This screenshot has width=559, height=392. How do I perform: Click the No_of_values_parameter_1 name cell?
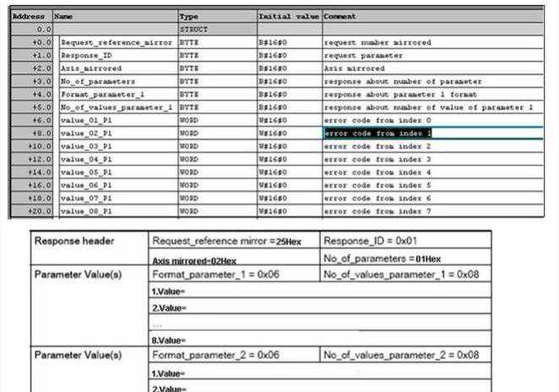(115, 107)
